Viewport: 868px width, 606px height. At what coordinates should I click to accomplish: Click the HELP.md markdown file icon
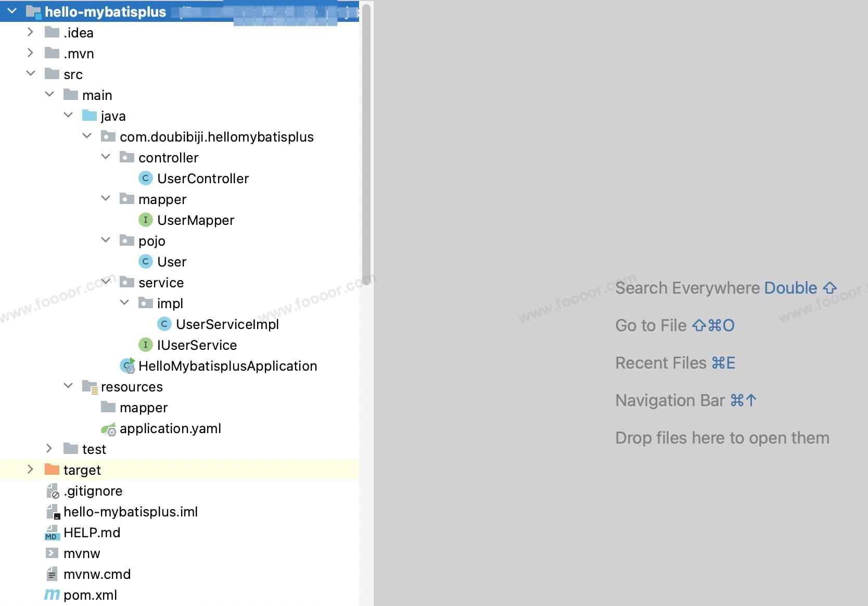click(x=52, y=533)
